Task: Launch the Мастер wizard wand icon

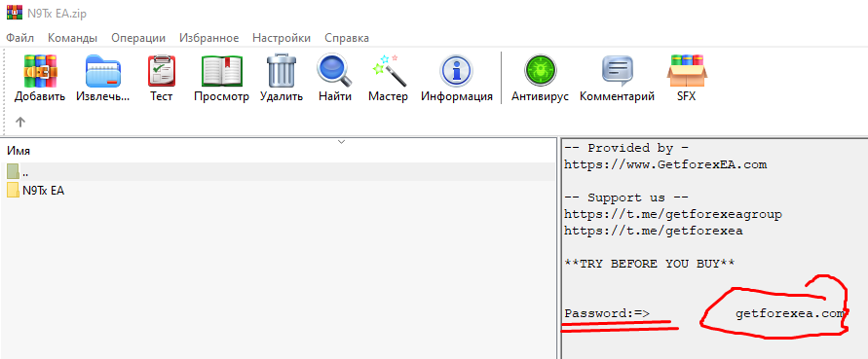Action: point(389,70)
